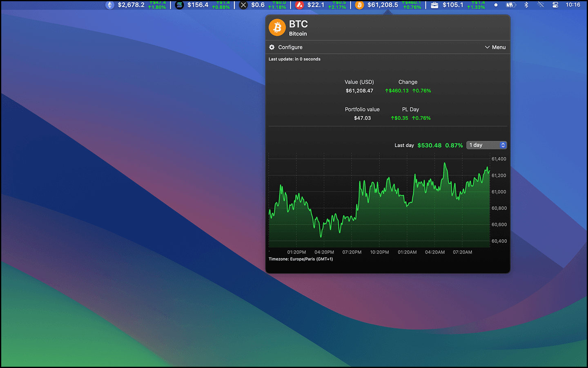Click the disabled Wi-Fi icon in menu bar
Image resolution: width=588 pixels, height=368 pixels.
pyautogui.click(x=541, y=5)
